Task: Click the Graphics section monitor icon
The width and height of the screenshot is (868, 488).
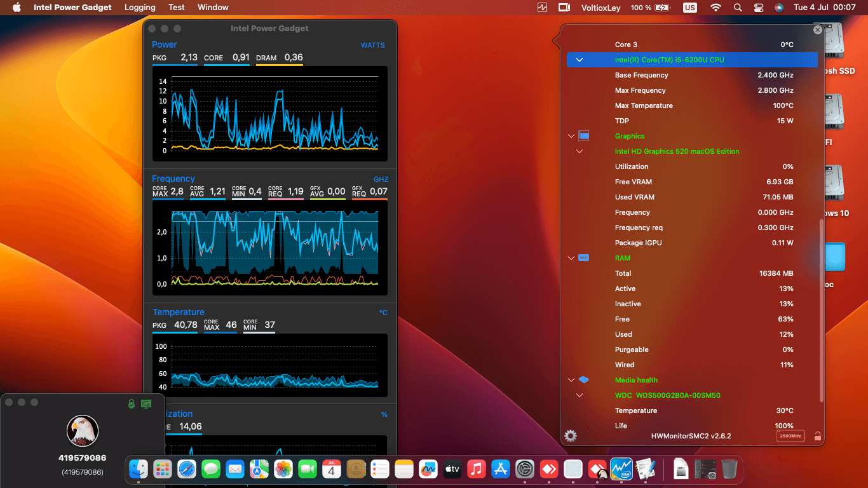Action: click(584, 136)
